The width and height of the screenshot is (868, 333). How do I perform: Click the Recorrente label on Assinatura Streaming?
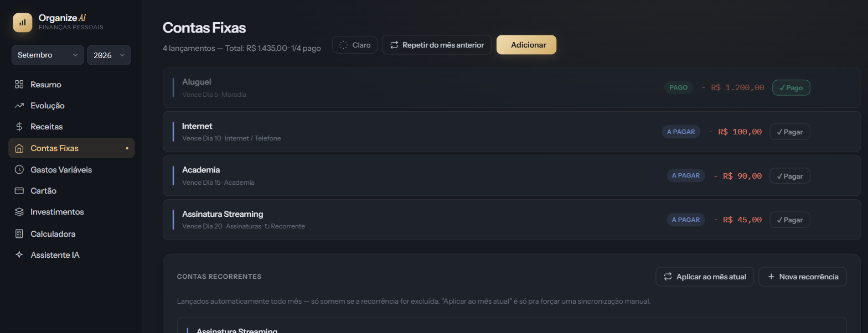tap(285, 226)
